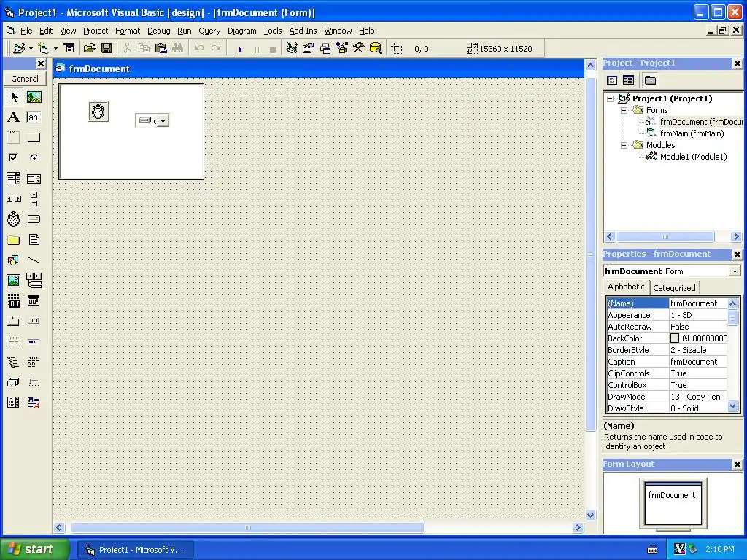Select the CheckBox control tool
The height and width of the screenshot is (560, 747).
coord(14,158)
